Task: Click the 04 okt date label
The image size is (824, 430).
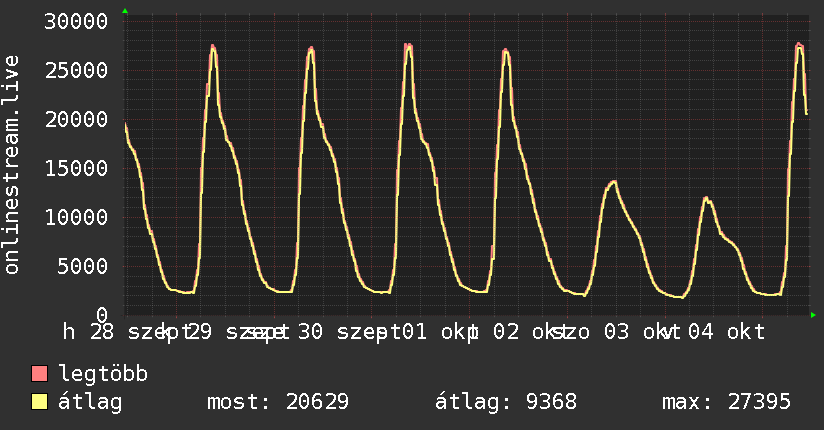Action: tap(727, 332)
